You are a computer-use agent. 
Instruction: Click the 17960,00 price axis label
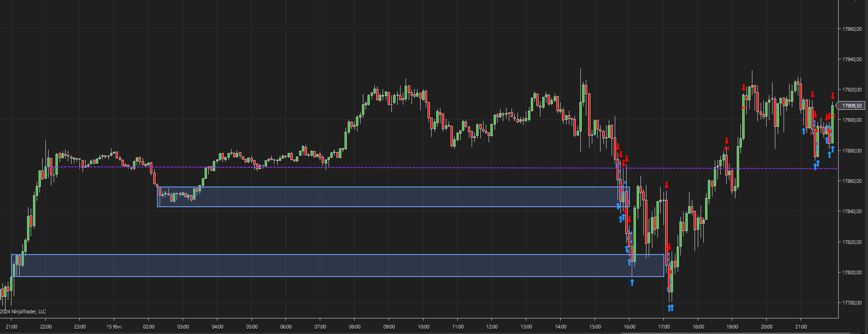(x=852, y=29)
